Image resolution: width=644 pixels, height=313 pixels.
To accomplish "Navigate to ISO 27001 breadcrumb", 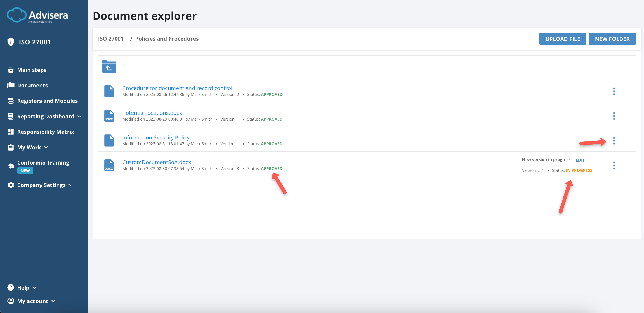I will [x=111, y=39].
